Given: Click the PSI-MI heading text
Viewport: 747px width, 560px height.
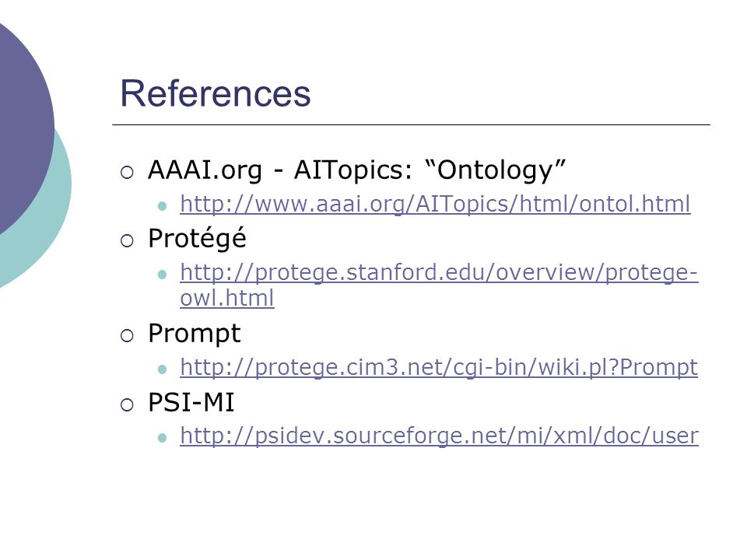Looking at the screenshot, I should click(x=191, y=402).
